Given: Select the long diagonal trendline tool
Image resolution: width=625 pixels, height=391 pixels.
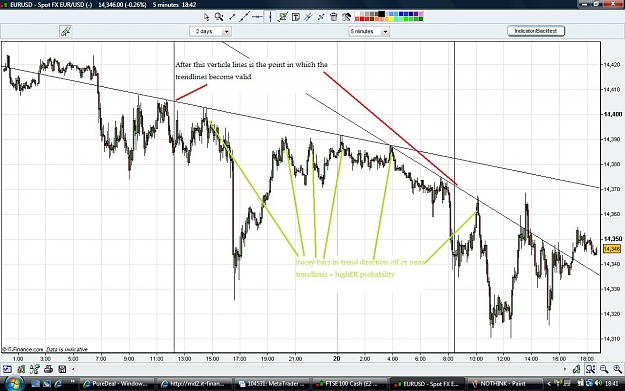Looking at the screenshot, I should pos(244,17).
